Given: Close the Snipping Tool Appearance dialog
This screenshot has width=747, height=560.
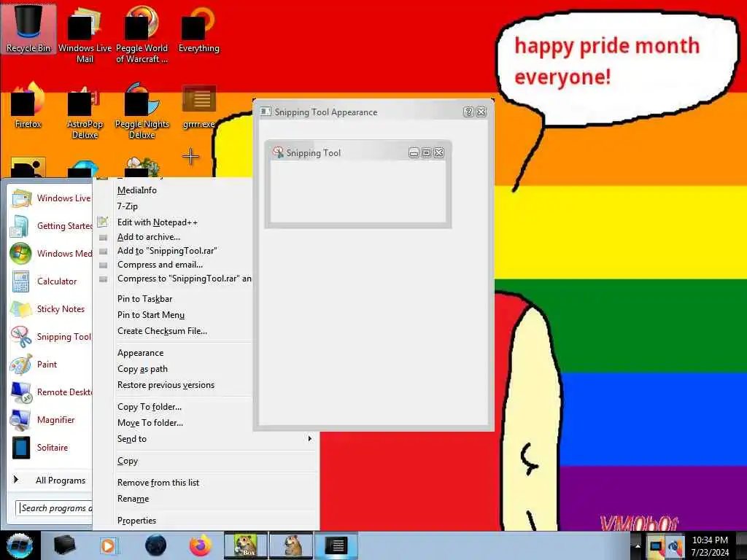Looking at the screenshot, I should 481,112.
